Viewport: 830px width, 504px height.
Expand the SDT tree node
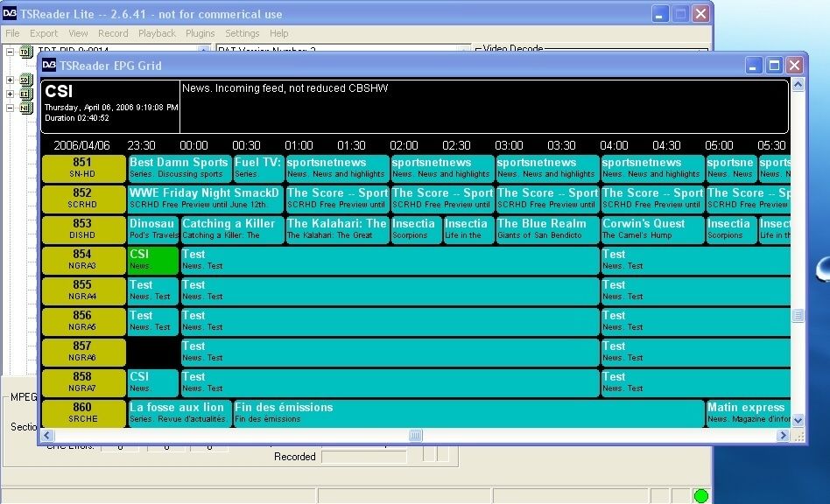coord(10,80)
